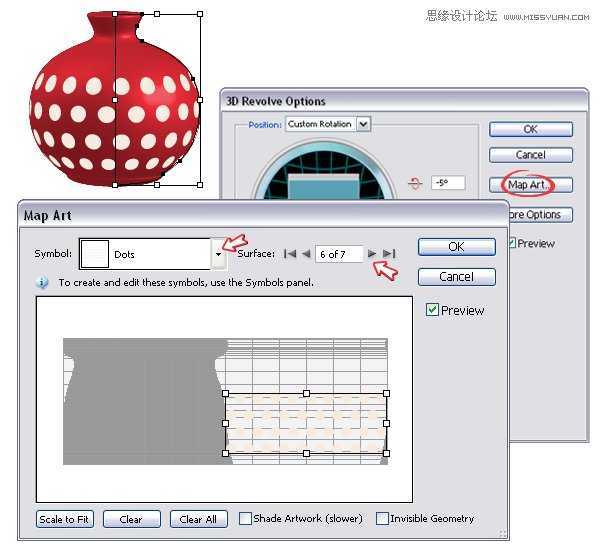Toggle Preview checkbox in Map Art dialog
The height and width of the screenshot is (550, 600).
[432, 310]
